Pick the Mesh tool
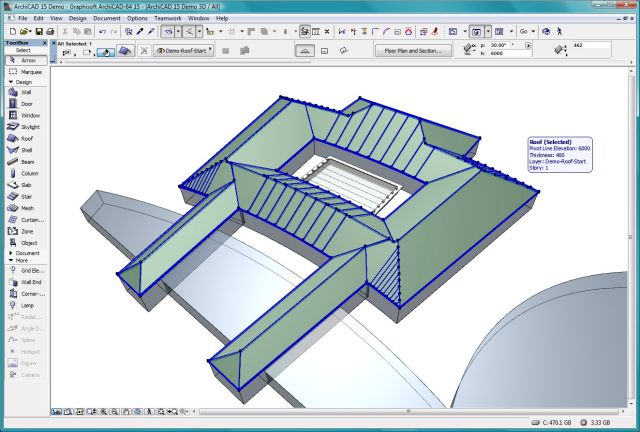This screenshot has height=432, width=640. pos(26,208)
